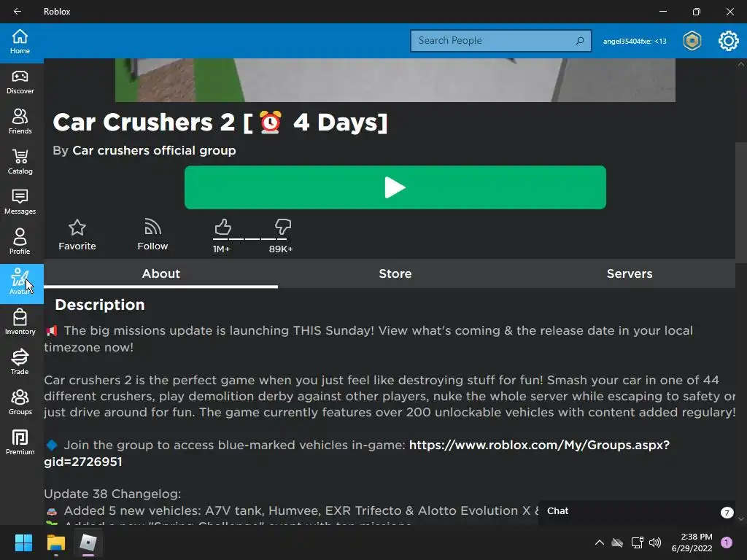
Task: Like the game with thumbs up
Action: coord(222,227)
